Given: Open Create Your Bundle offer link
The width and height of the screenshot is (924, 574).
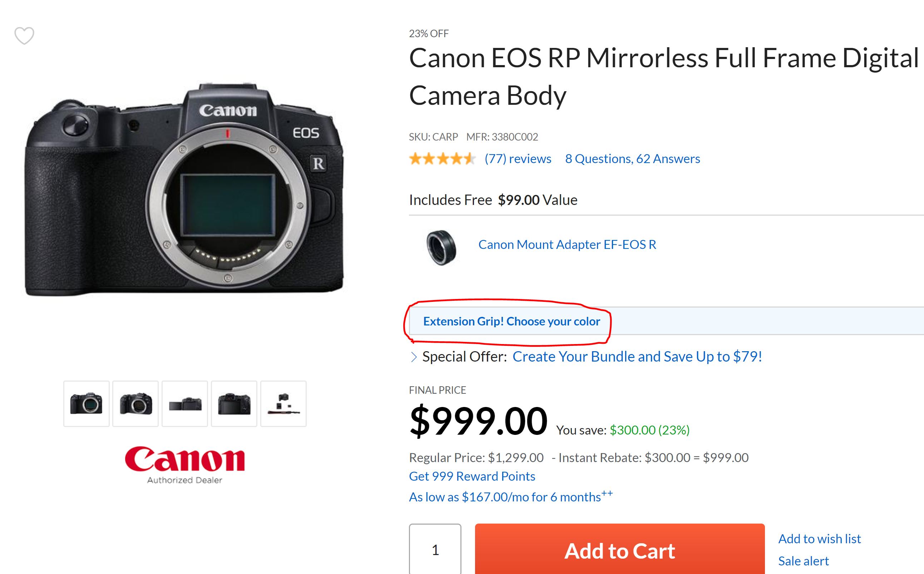Looking at the screenshot, I should (637, 357).
